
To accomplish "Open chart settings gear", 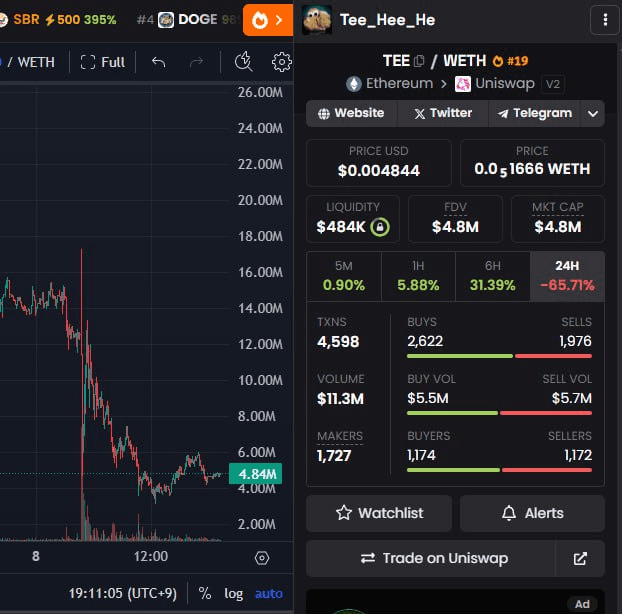I will [x=282, y=62].
